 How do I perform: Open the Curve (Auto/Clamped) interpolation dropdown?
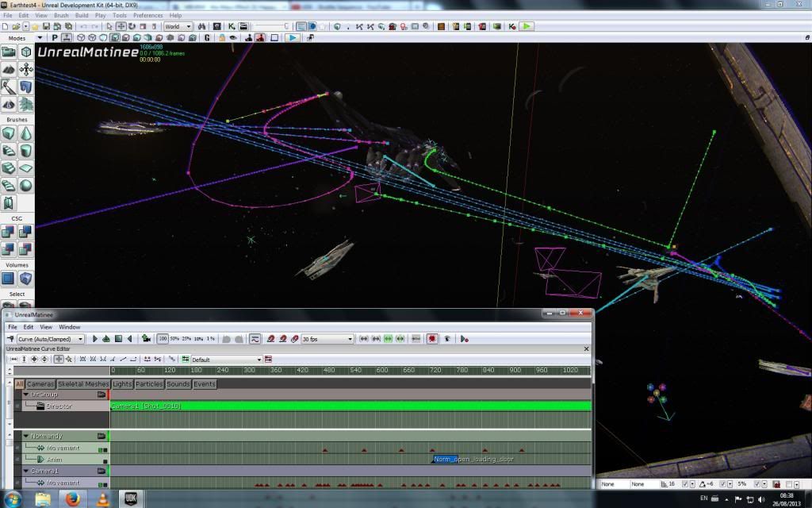(x=50, y=339)
